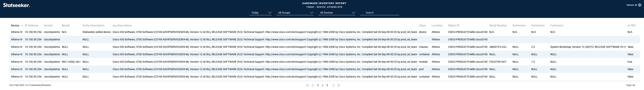644x90 pixels.
Task: Click the Statseeker logo
Action: pos(17,5)
